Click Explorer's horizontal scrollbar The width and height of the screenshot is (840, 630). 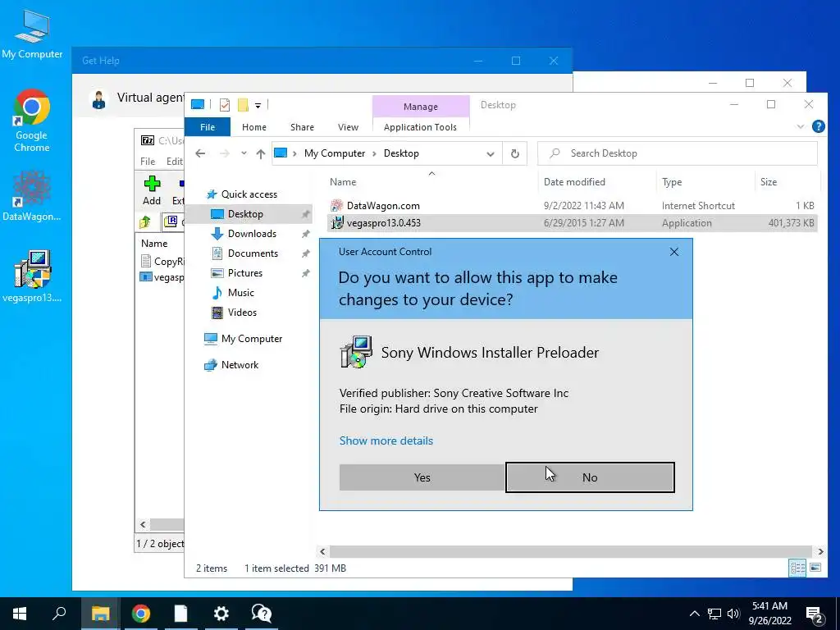point(571,551)
